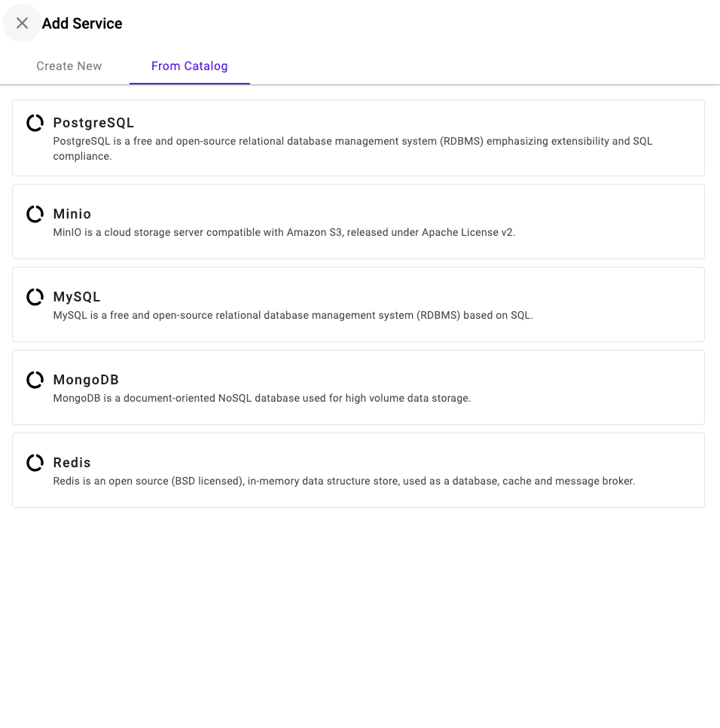Click the Redis service icon

(35, 463)
